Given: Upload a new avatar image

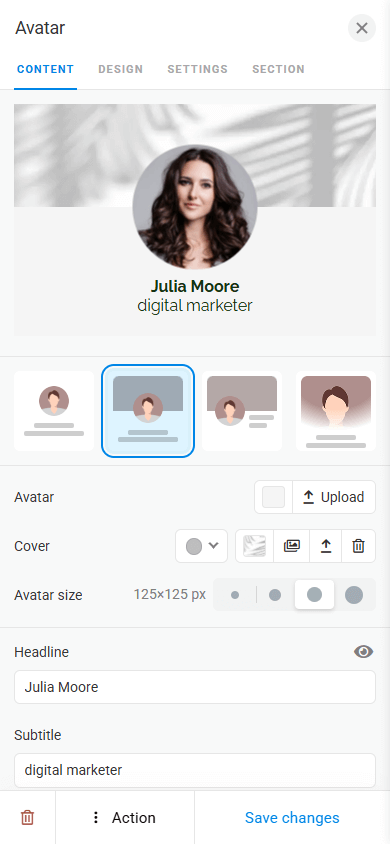Looking at the screenshot, I should coord(334,497).
